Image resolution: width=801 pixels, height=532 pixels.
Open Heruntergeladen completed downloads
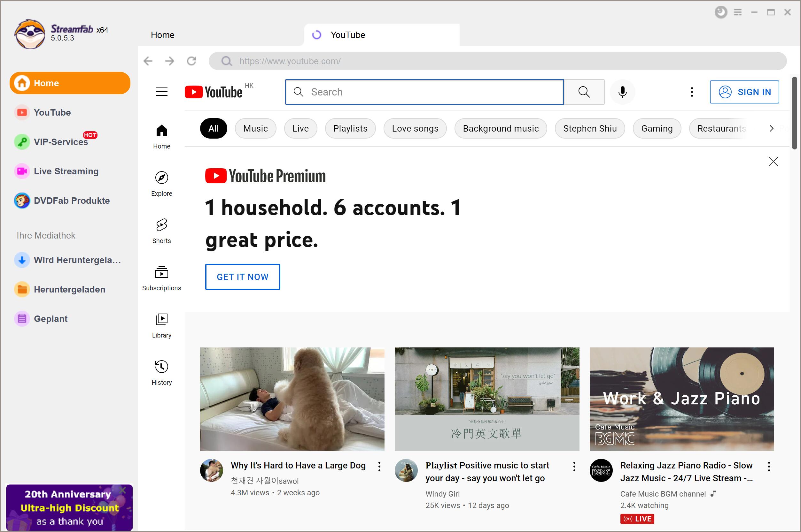[70, 289]
